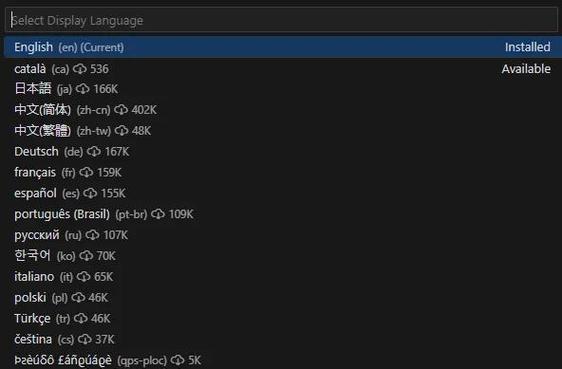Viewport: 562px width, 369px height.
Task: Click cloud download icon beside pt-br
Action: (x=158, y=214)
